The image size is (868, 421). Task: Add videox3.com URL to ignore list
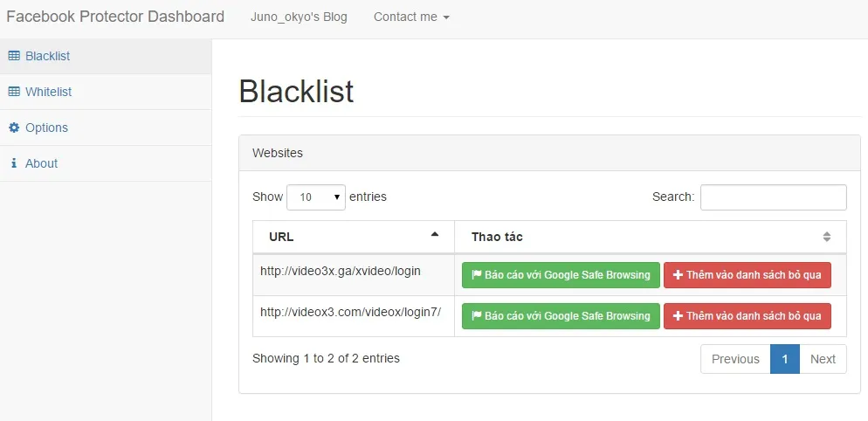coord(747,316)
